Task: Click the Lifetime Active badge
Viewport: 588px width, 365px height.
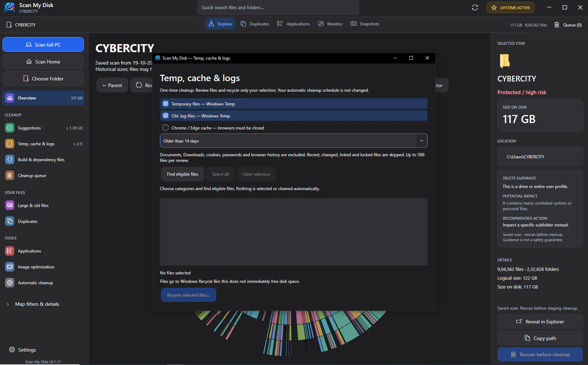Action: 510,7
